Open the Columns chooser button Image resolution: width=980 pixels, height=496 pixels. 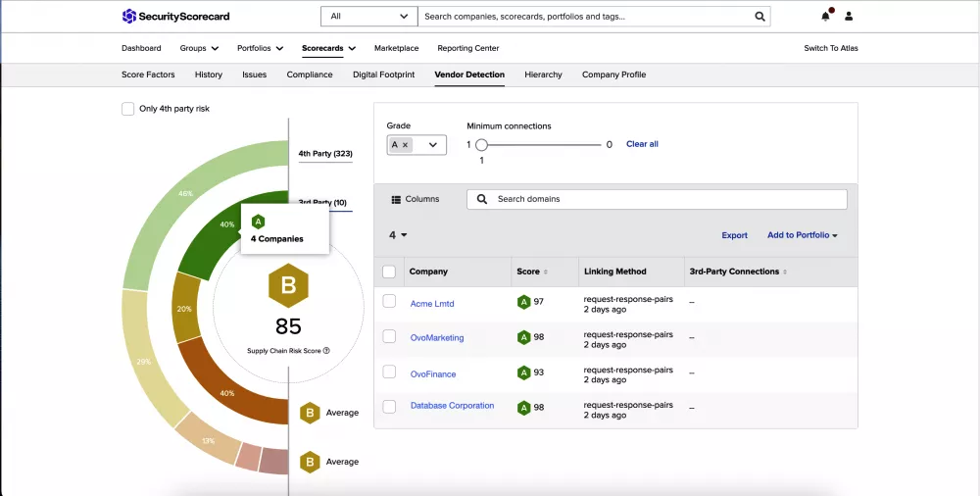[x=416, y=199]
